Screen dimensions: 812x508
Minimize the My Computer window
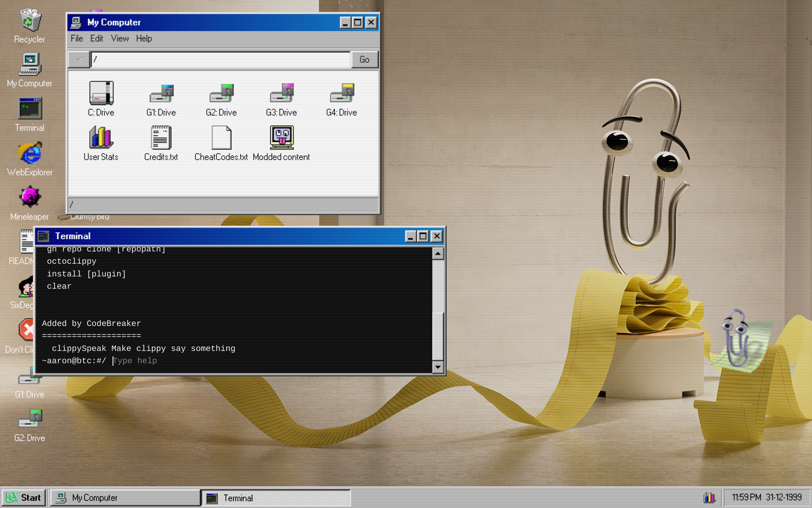tap(345, 22)
